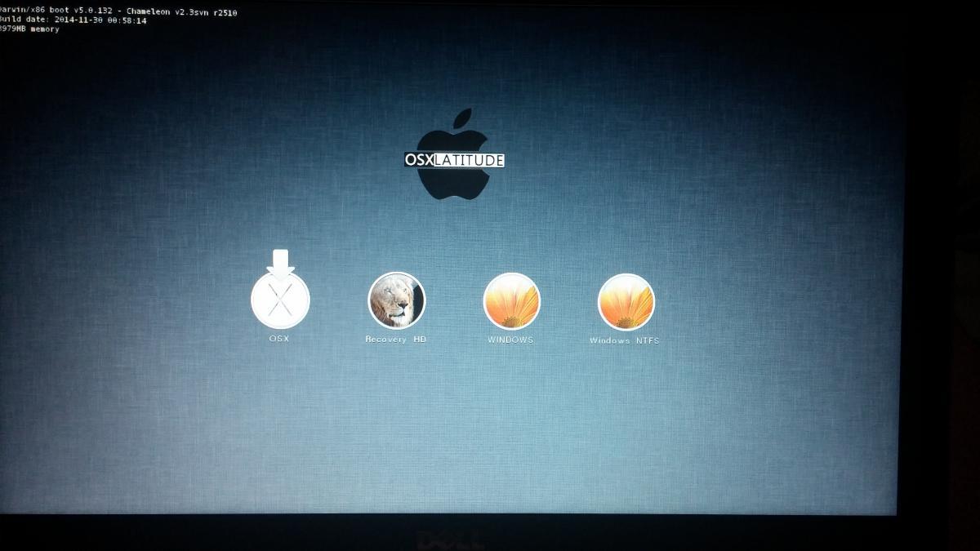Select the WINDOWS flower volume icon
The image size is (980, 551).
pyautogui.click(x=511, y=301)
